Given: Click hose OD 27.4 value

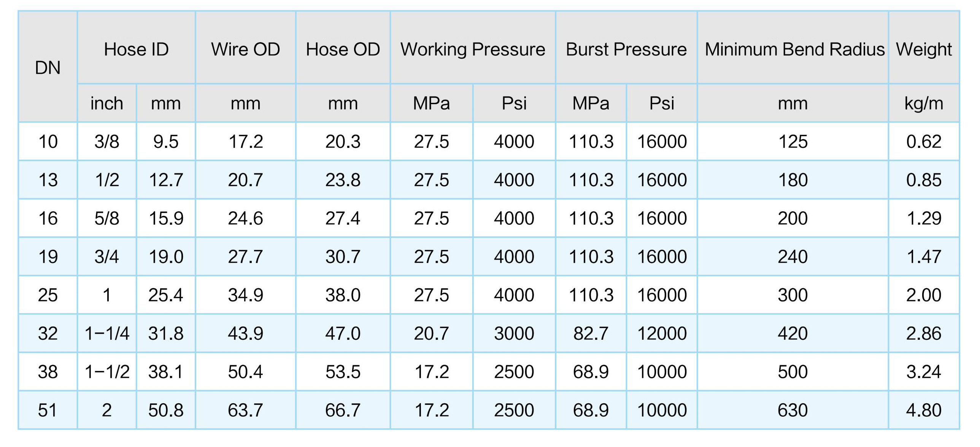Looking at the screenshot, I should [x=343, y=218].
